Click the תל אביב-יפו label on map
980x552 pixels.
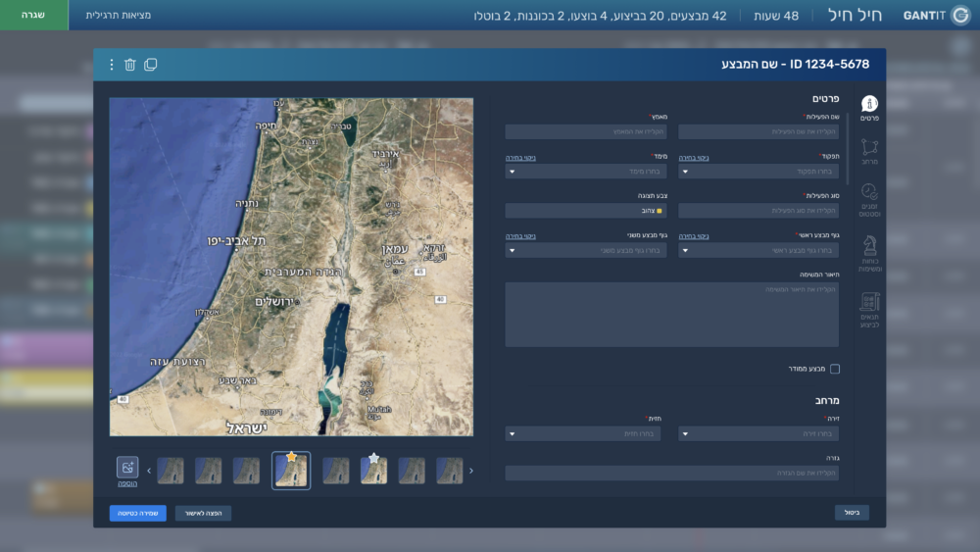click(237, 240)
